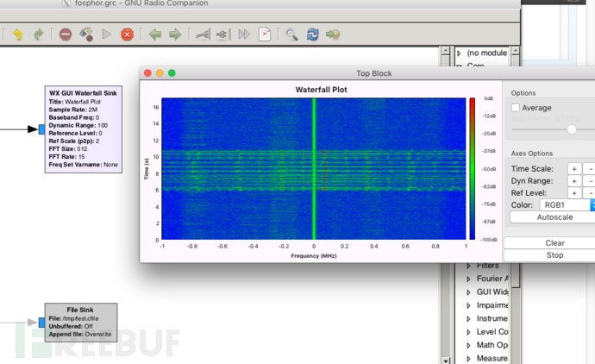
Task: Generate the flow graph from the toolbar
Action: tap(86, 35)
